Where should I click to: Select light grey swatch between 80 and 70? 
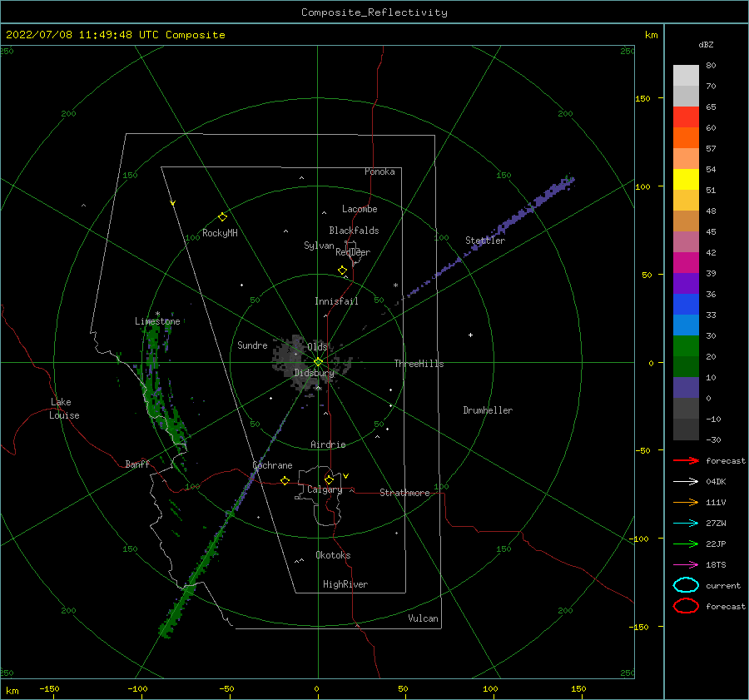pos(686,76)
